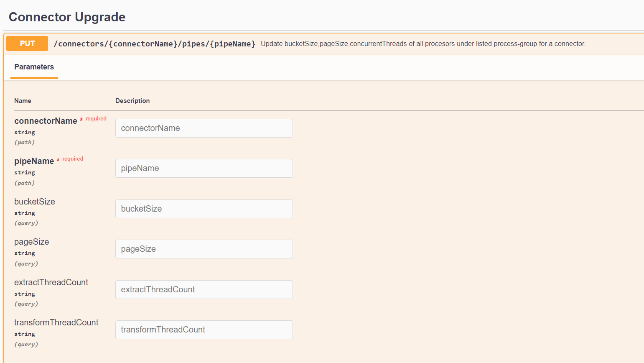644x363 pixels.
Task: Select the pipeName parameter label
Action: pos(34,161)
